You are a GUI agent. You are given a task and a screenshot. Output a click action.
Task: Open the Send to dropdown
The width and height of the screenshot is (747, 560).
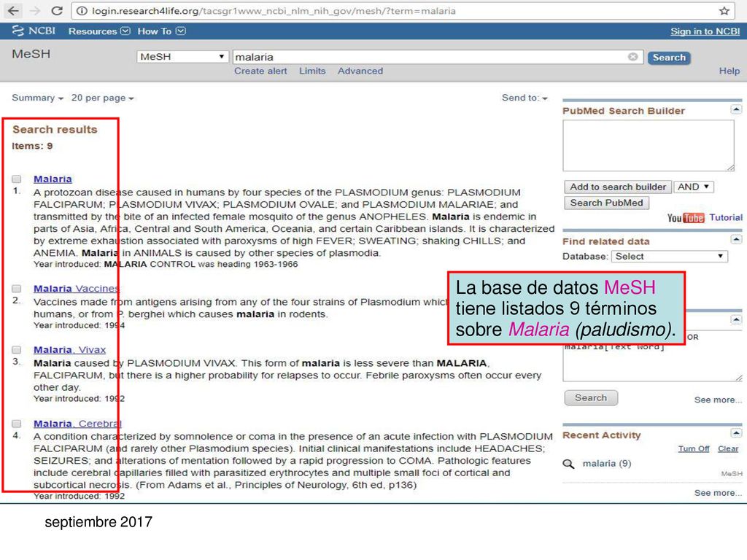[x=525, y=98]
